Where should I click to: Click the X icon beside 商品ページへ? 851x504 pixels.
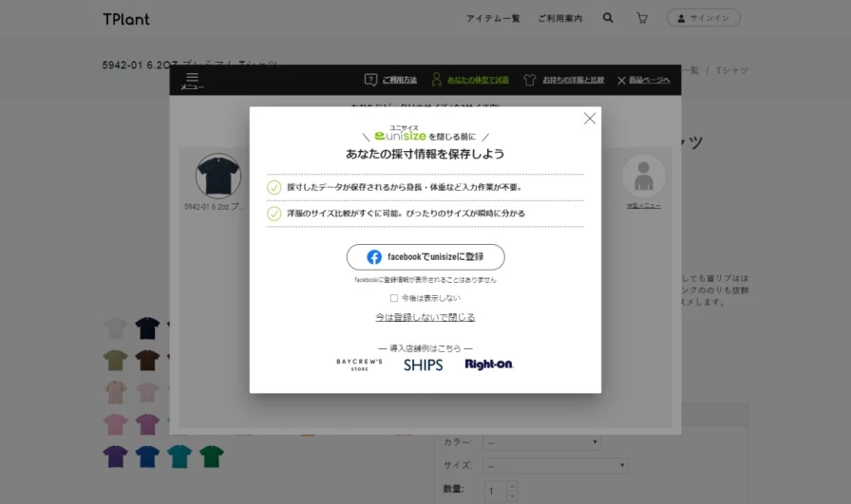(x=621, y=81)
